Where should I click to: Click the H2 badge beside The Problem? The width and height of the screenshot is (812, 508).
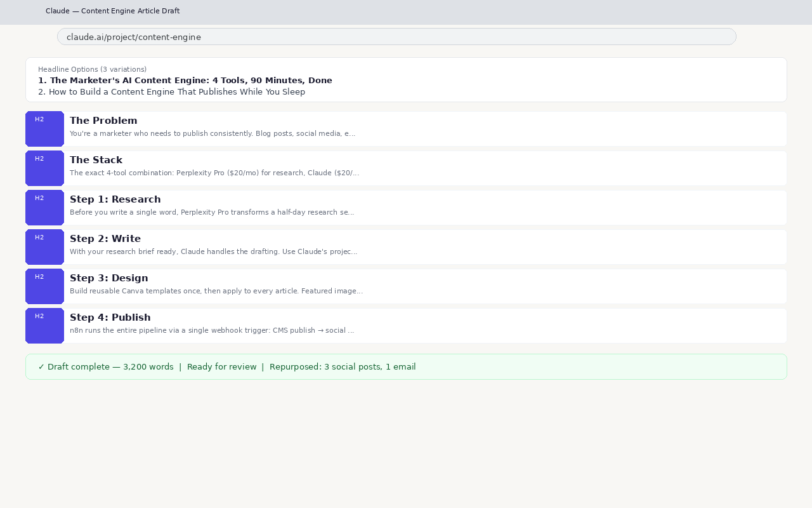(44, 129)
